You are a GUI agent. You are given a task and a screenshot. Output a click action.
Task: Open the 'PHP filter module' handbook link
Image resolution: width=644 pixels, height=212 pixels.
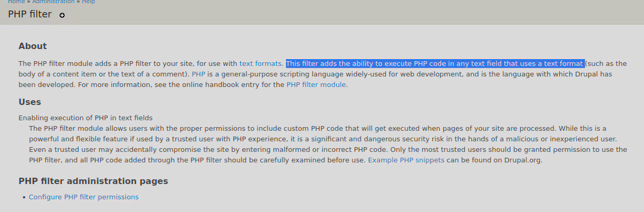[316, 84]
